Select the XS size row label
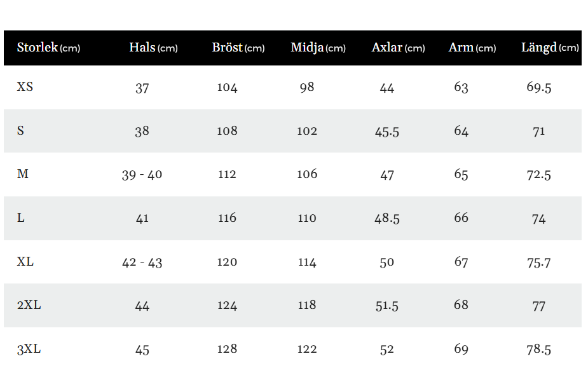The image size is (588, 368). (x=25, y=86)
